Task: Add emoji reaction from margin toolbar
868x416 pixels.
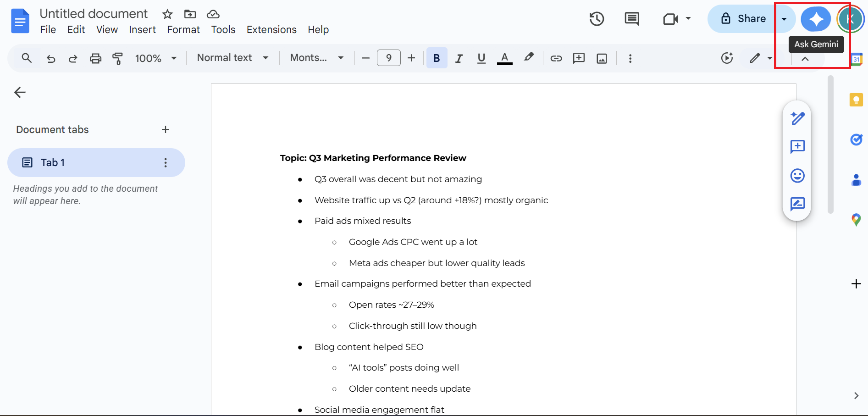Action: coord(797,176)
